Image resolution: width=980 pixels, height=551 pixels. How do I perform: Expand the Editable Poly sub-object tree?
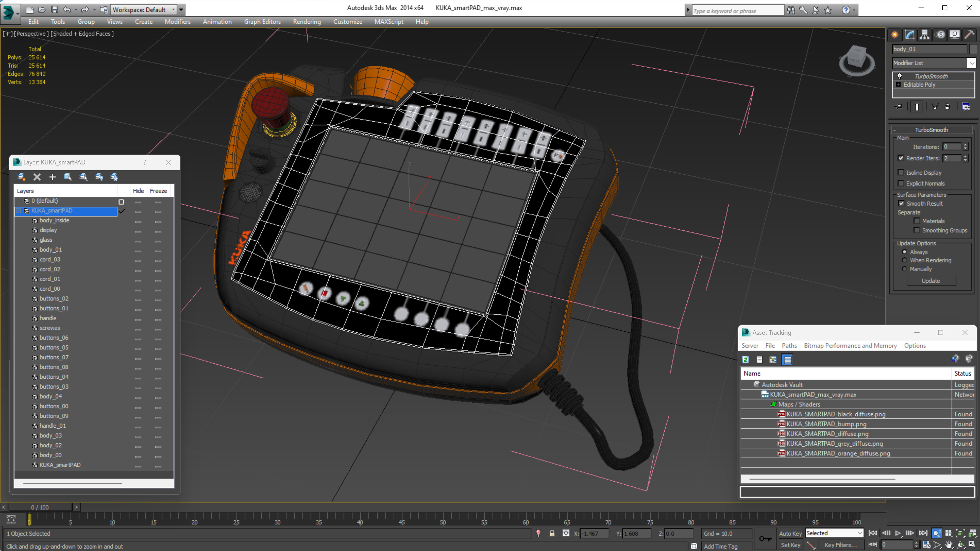coord(898,84)
